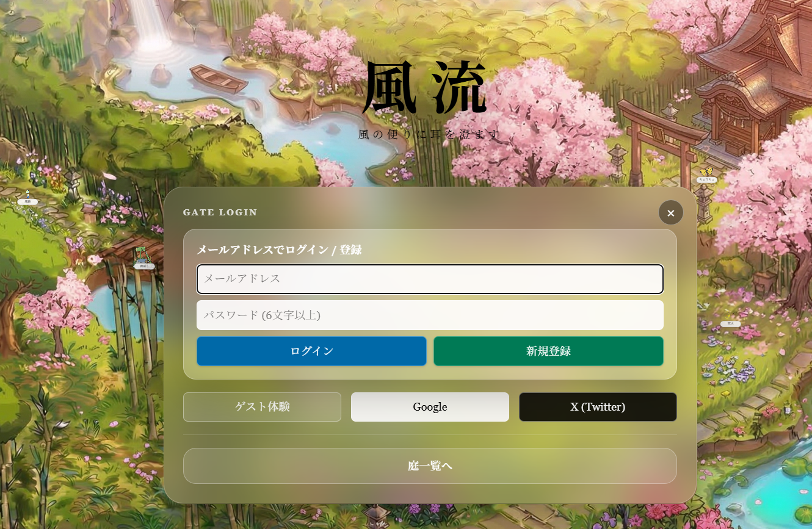The width and height of the screenshot is (812, 529).
Task: Choose the ゲスト体験 guest option
Action: point(262,407)
